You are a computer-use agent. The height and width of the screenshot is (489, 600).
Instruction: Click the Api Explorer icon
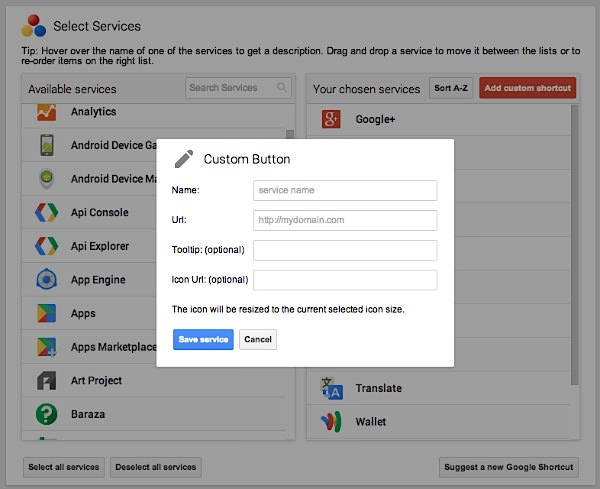(x=46, y=246)
